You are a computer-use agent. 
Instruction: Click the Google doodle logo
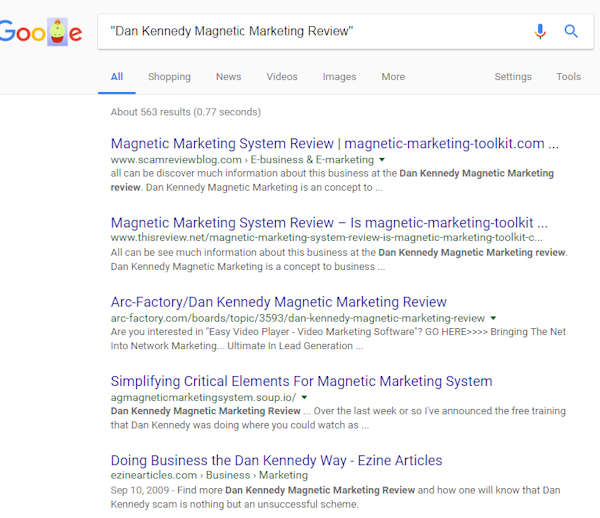click(x=41, y=32)
